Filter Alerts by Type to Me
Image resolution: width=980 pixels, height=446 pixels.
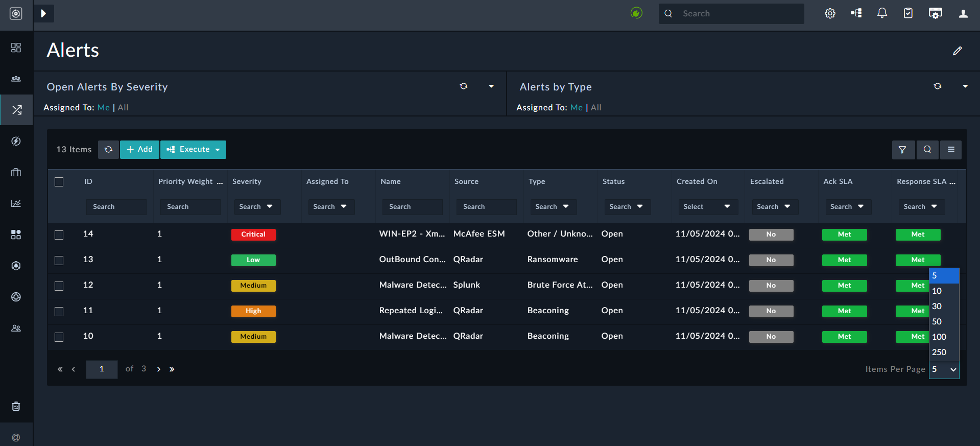coord(577,108)
